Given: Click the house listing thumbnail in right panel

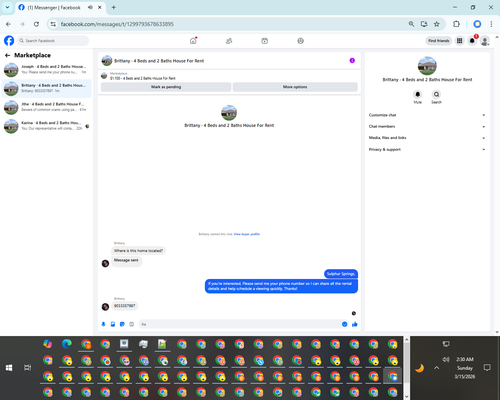Looking at the screenshot, I should pyautogui.click(x=427, y=66).
